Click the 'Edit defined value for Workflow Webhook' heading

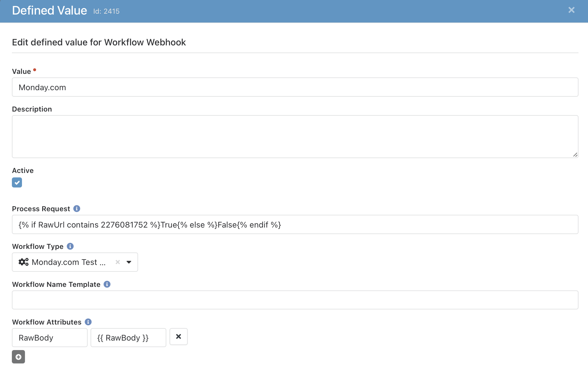point(99,42)
